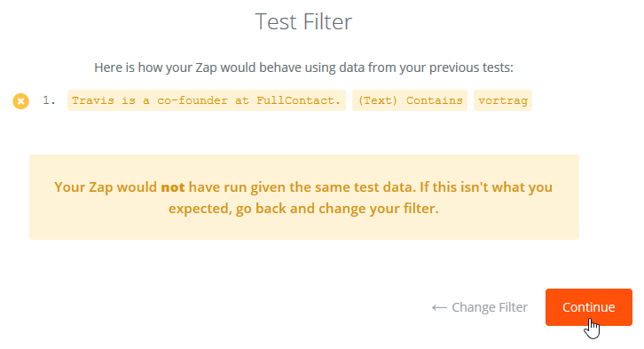Screen dimensions: 644x349
Task: Click the yellow X failed-status icon
Action: (x=21, y=101)
